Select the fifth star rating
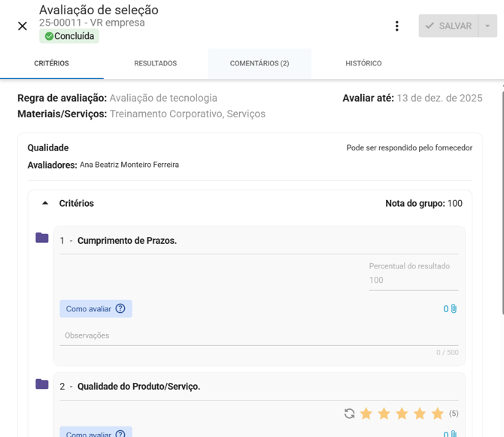Viewport: 504px width, 437px height. point(438,414)
